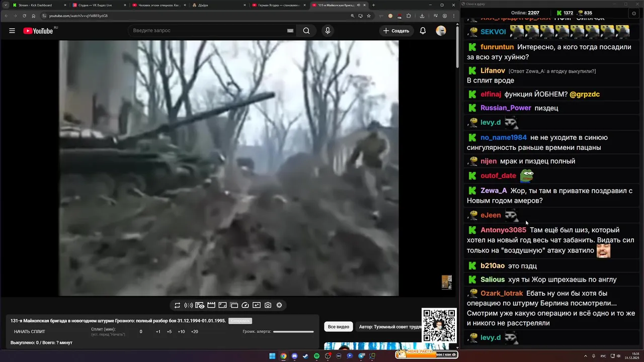This screenshot has width=644, height=362.
Task: Click the Все видео chip
Action: click(339, 327)
